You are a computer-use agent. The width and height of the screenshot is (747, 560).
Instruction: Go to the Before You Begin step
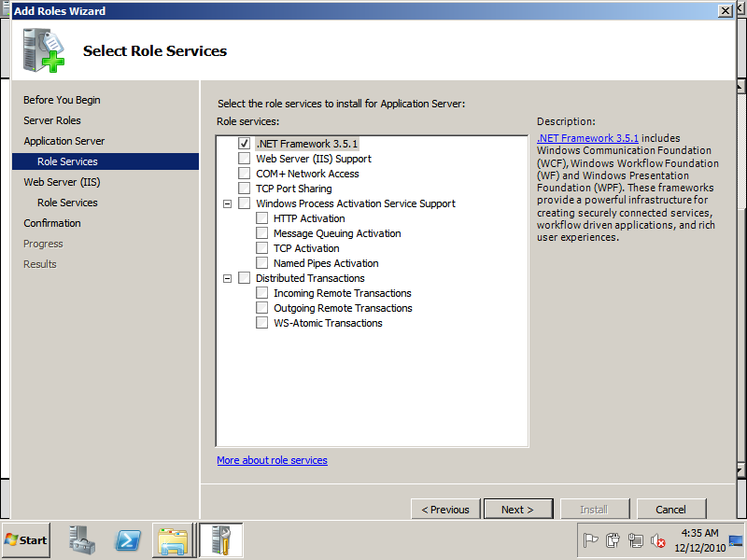[x=62, y=100]
